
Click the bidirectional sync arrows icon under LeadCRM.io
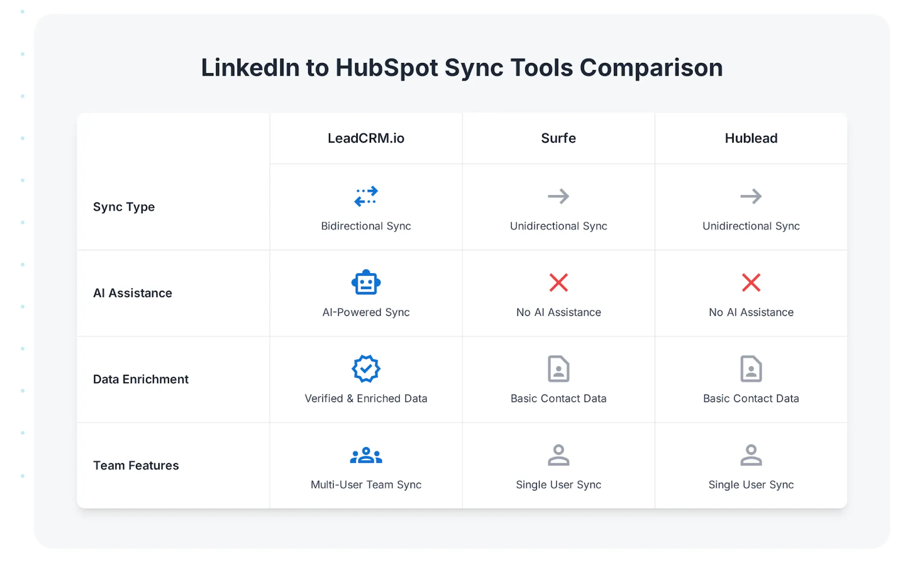click(366, 196)
